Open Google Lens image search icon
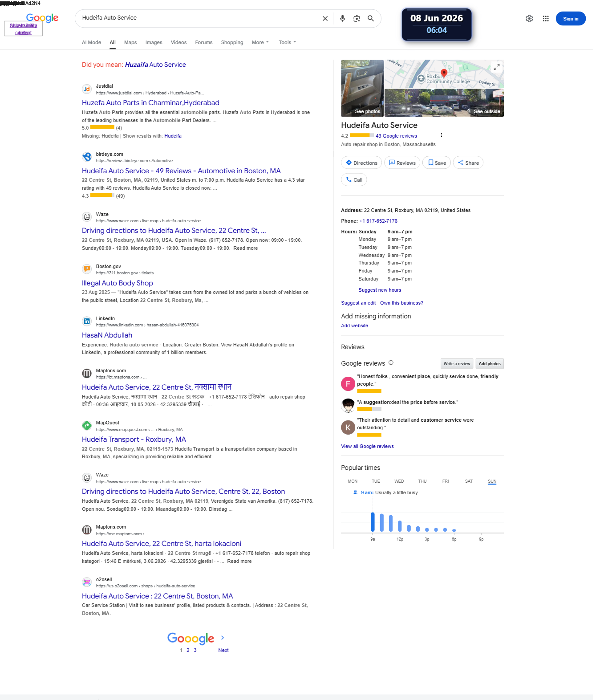This screenshot has width=600, height=700. click(x=357, y=19)
